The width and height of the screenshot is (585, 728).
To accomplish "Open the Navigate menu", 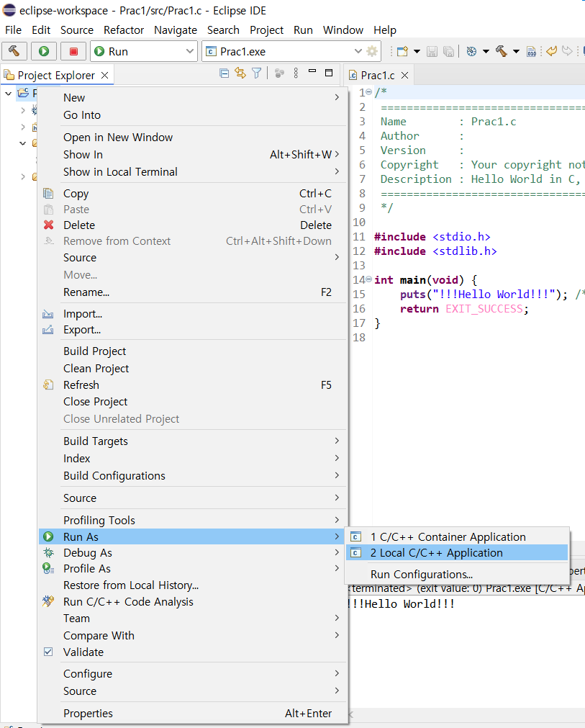I will pyautogui.click(x=176, y=30).
